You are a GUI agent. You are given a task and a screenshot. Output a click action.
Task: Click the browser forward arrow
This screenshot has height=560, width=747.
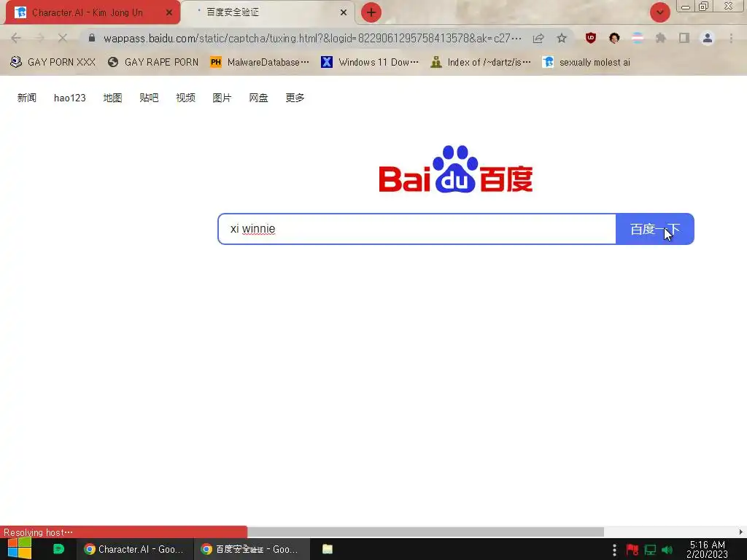pos(39,38)
